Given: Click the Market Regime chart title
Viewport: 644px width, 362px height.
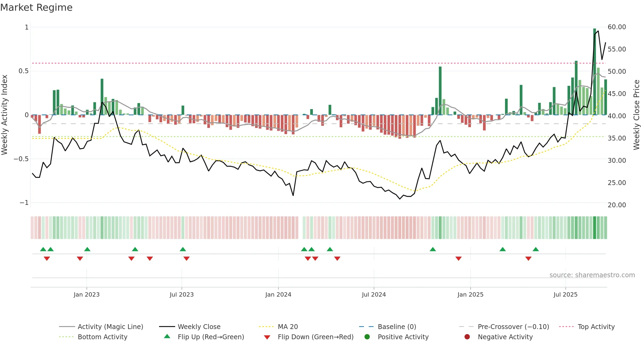Looking at the screenshot, I should click(x=36, y=8).
